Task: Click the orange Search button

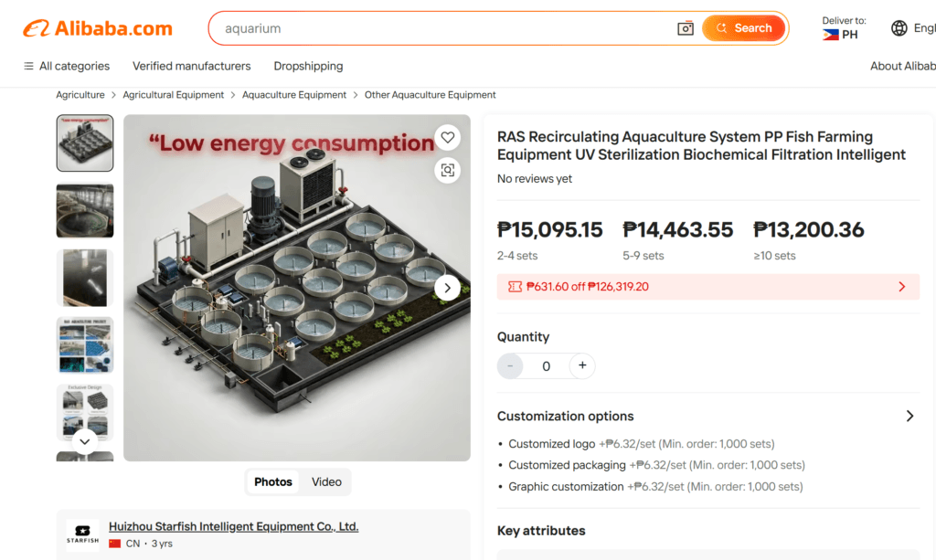Action: point(743,28)
